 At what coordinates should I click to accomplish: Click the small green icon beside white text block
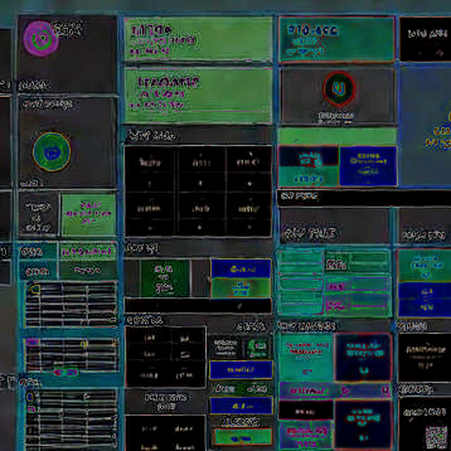click(x=258, y=348)
